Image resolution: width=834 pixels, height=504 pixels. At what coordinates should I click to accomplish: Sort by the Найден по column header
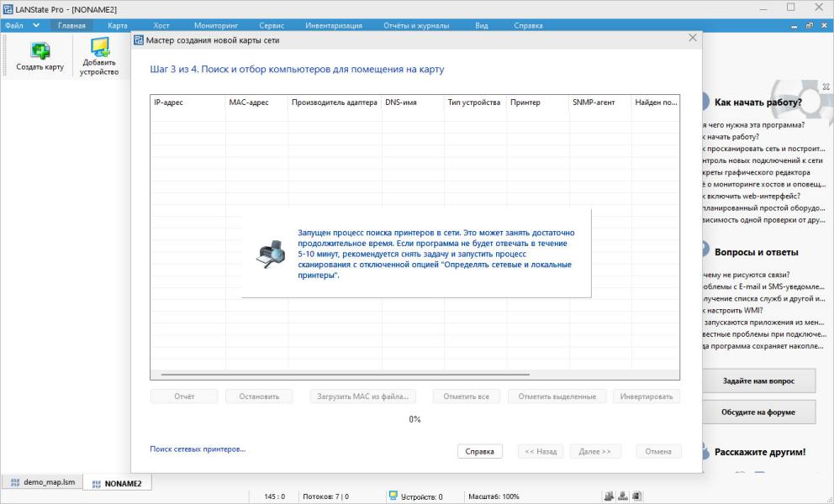click(x=655, y=102)
